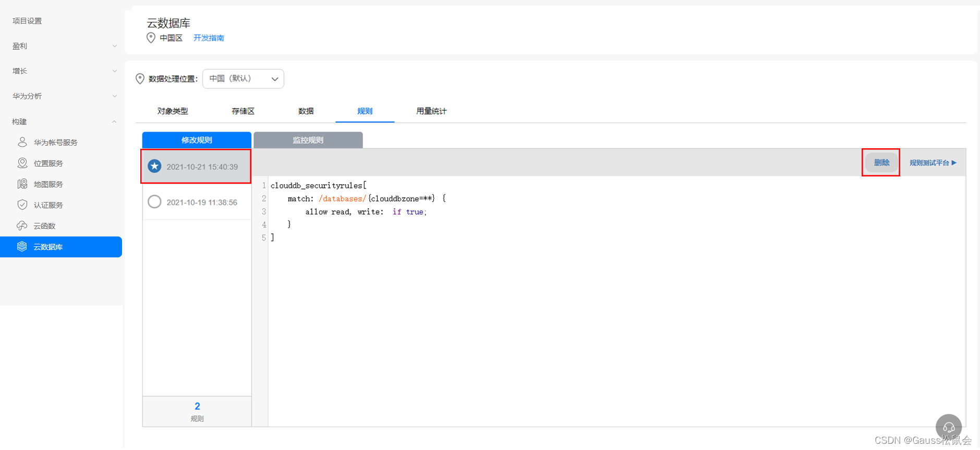This screenshot has height=450, width=980.
Task: Open the 云函数 cloud function icon
Action: (x=22, y=226)
